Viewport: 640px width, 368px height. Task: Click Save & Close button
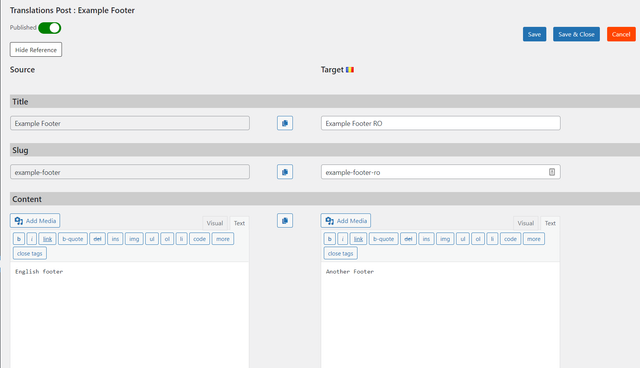pos(576,34)
